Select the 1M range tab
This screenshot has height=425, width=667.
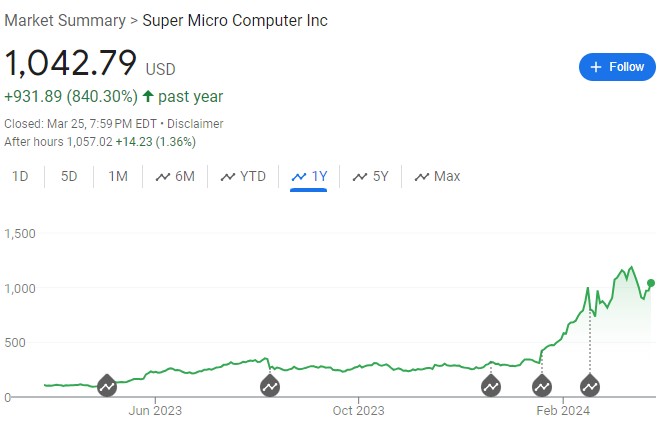pos(118,176)
